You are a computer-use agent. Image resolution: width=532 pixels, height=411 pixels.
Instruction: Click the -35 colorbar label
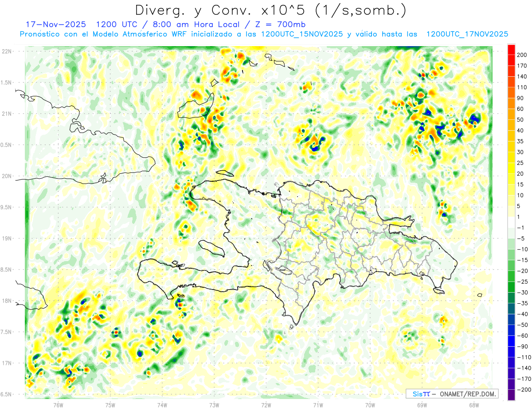(x=523, y=303)
